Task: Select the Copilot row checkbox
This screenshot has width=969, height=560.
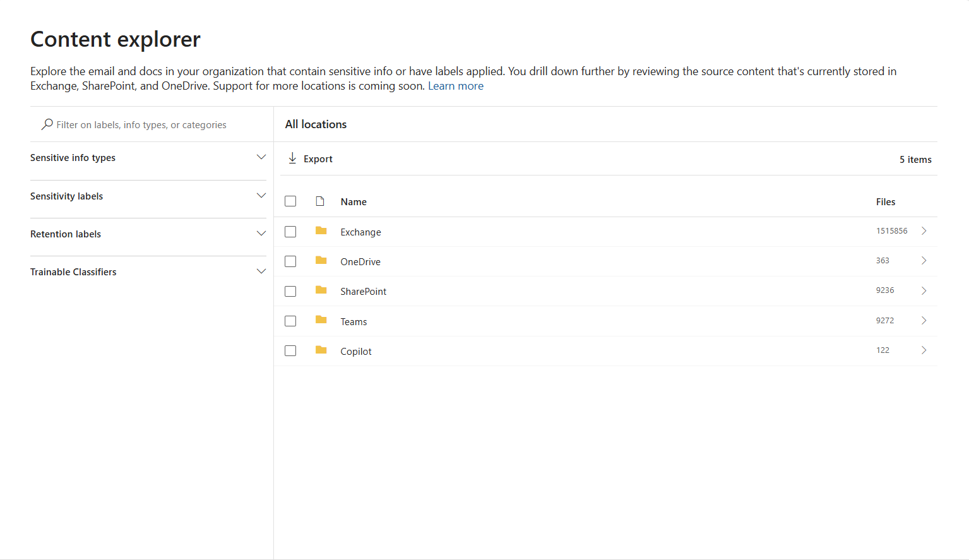Action: click(x=290, y=350)
